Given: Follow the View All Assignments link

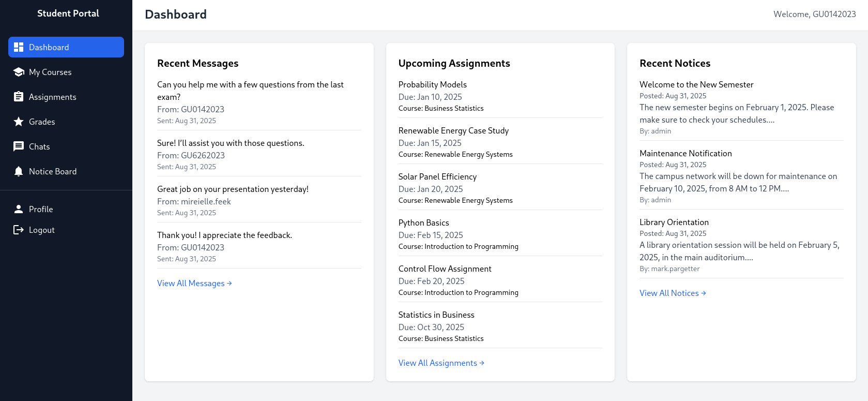Looking at the screenshot, I should click(441, 363).
